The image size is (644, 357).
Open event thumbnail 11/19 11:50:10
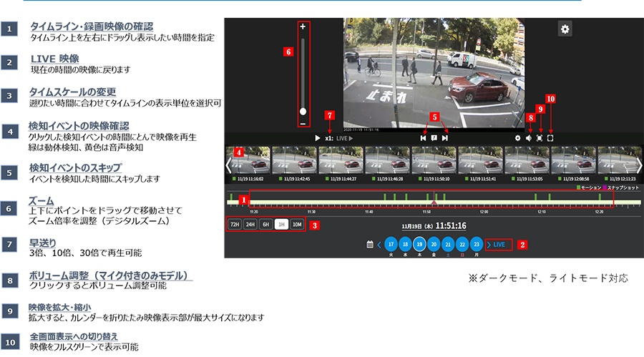tap(434, 161)
